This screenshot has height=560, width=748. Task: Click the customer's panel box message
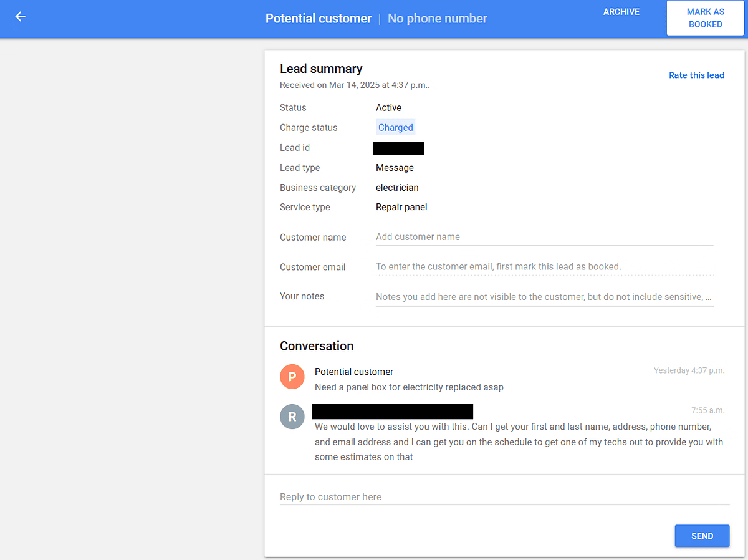[x=409, y=387]
